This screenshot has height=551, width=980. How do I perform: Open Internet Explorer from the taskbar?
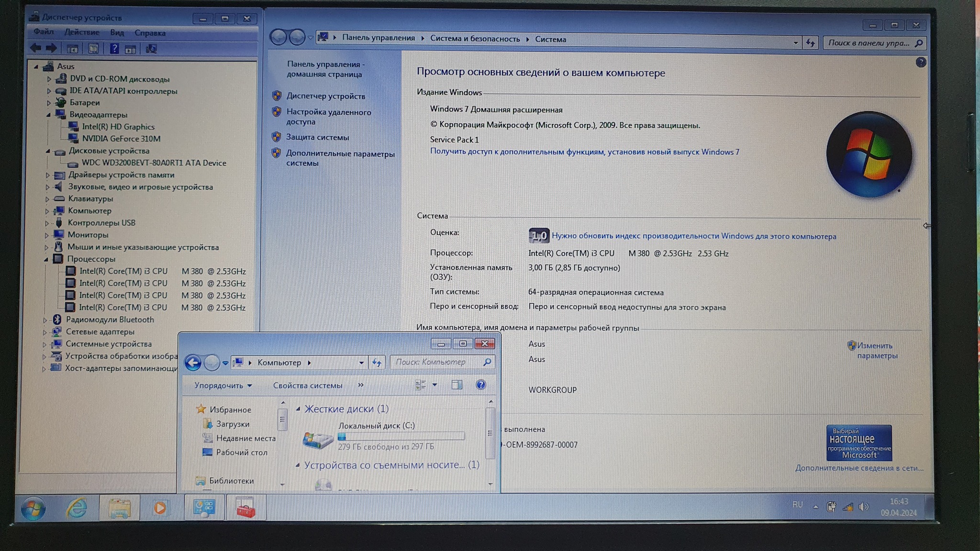pos(77,507)
